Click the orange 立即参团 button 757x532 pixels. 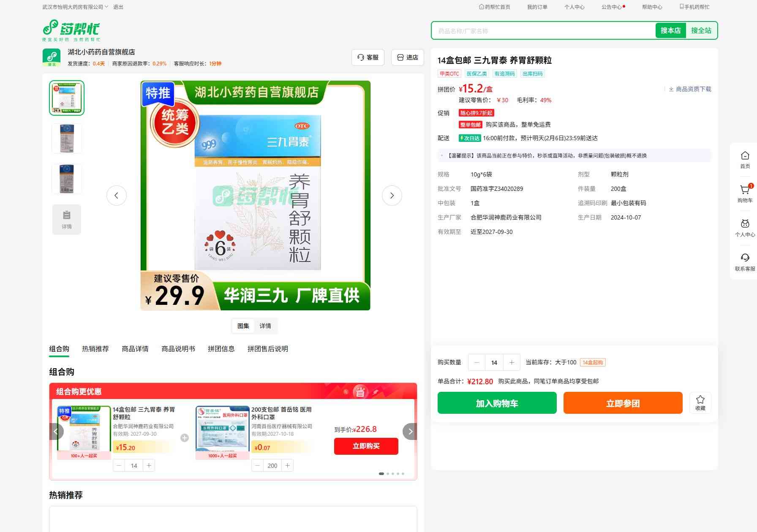[x=623, y=403]
